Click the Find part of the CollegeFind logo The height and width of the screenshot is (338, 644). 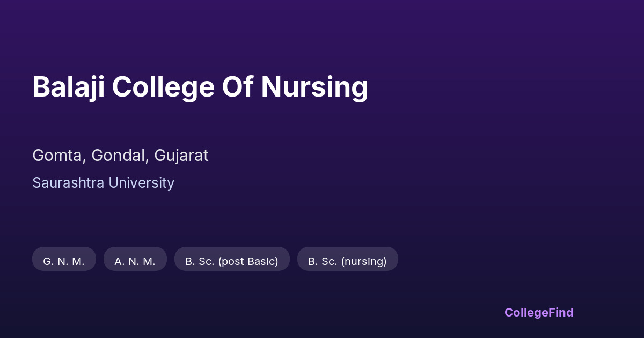pyautogui.click(x=560, y=312)
